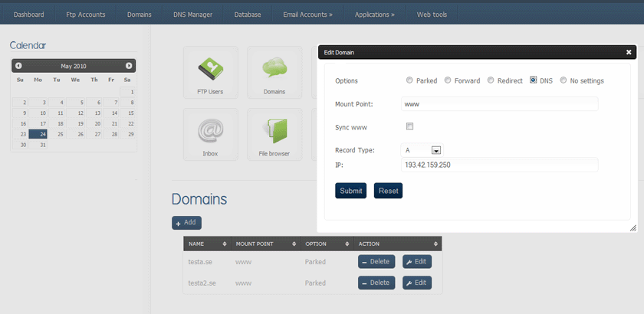644x314 pixels.
Task: Click the IP address input field
Action: pyautogui.click(x=499, y=165)
